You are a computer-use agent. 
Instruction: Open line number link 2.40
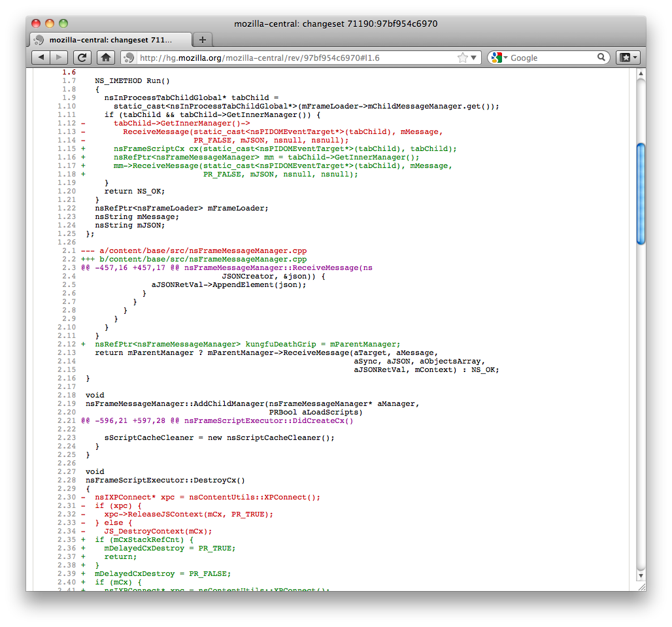[67, 582]
